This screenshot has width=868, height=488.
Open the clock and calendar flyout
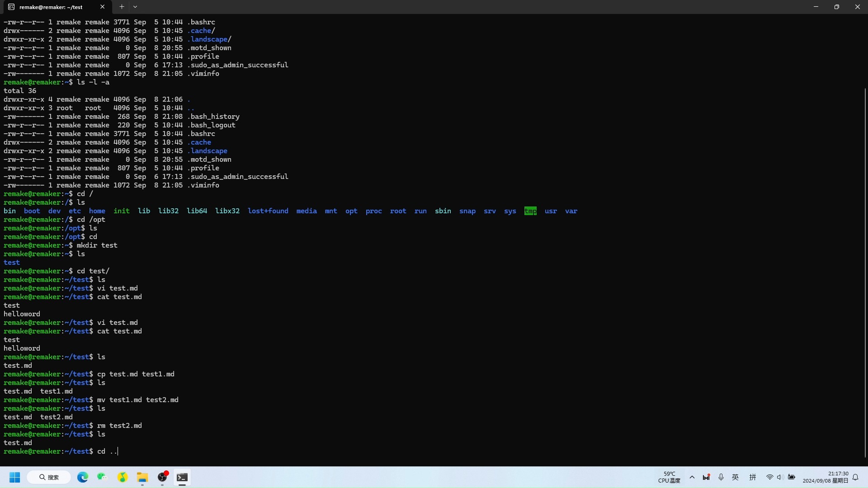click(x=826, y=477)
